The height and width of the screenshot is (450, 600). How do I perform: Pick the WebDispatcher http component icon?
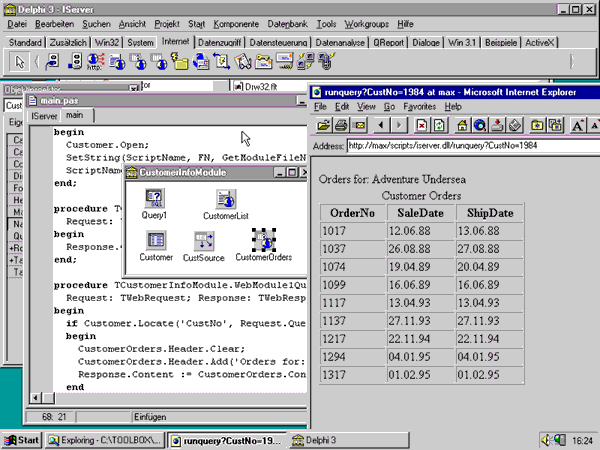pyautogui.click(x=95, y=61)
